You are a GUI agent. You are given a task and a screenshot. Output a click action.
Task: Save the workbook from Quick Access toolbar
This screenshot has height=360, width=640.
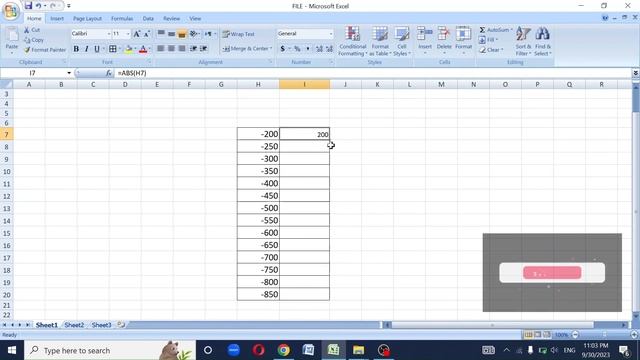click(x=28, y=6)
